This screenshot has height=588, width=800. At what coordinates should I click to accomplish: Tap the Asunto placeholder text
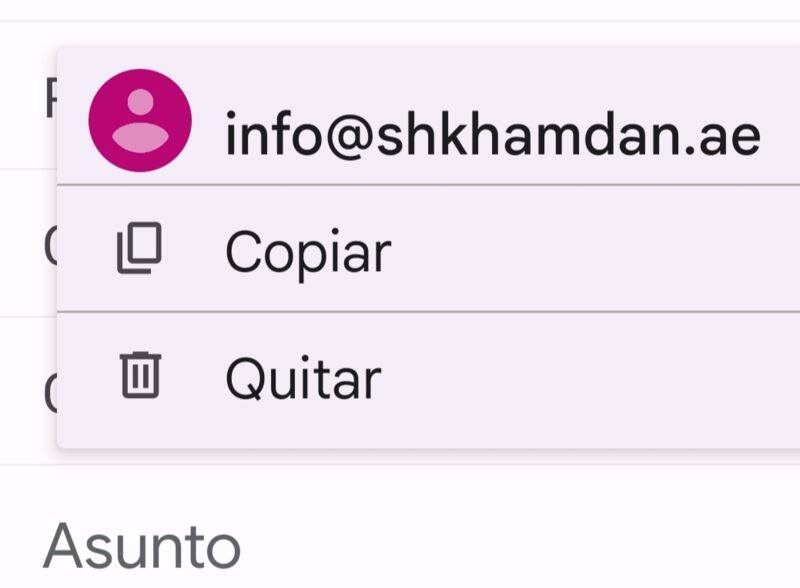[141, 546]
